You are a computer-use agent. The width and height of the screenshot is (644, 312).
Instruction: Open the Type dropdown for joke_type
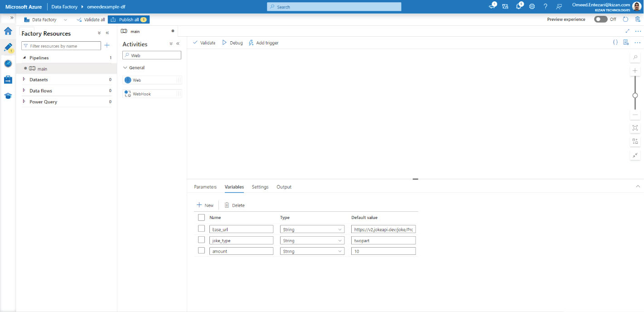pos(312,240)
